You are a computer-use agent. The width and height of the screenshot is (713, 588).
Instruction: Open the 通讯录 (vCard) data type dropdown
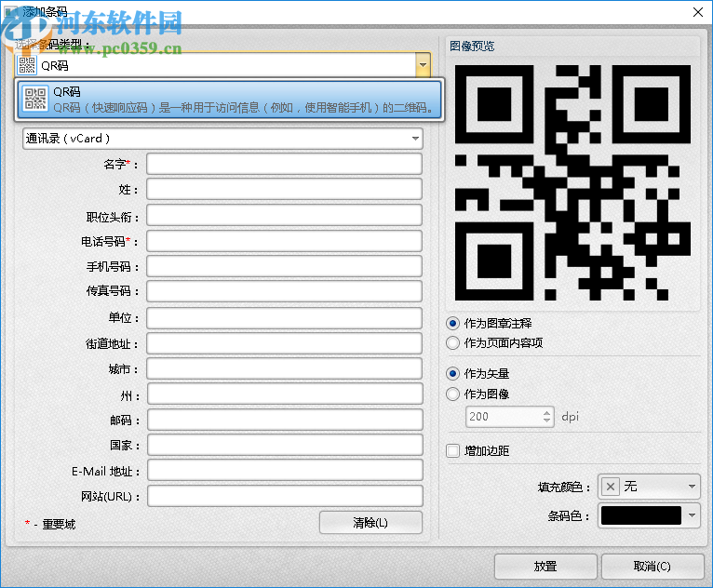click(x=222, y=139)
